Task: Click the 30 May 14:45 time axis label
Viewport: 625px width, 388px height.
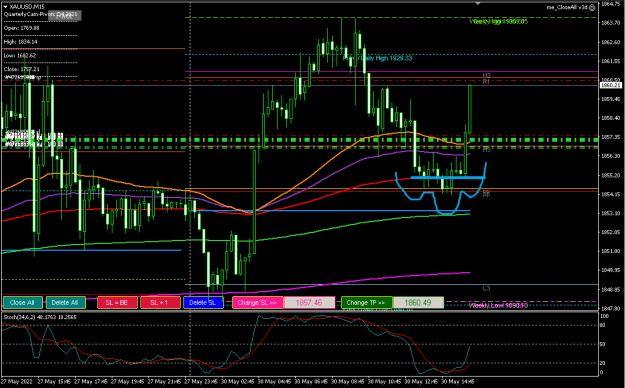Action: (x=458, y=382)
